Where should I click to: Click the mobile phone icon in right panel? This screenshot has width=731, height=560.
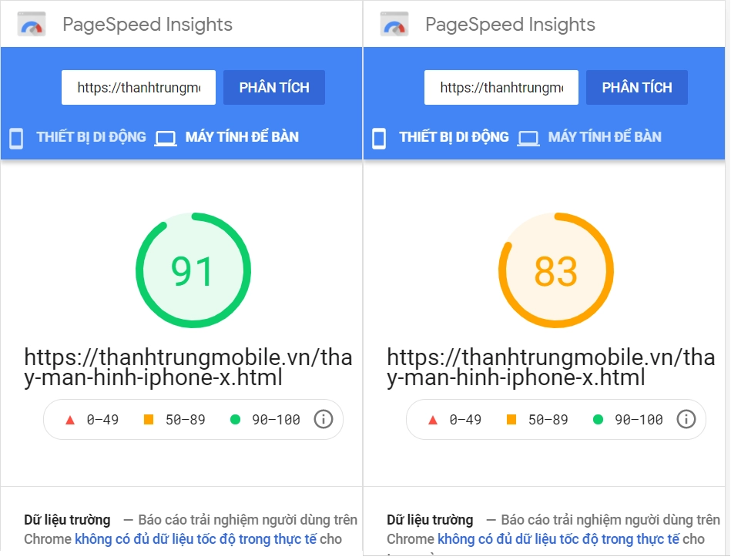point(379,138)
